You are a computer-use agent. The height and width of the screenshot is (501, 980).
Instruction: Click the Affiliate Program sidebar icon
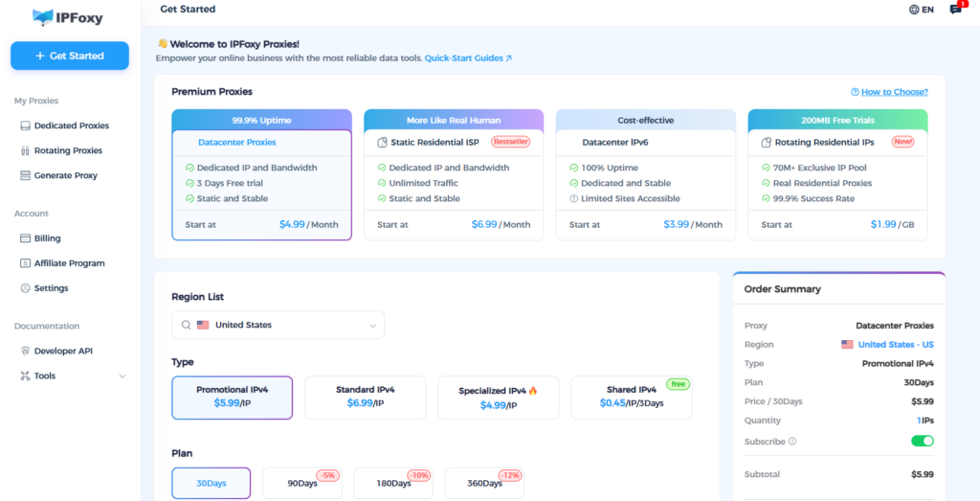coord(25,263)
